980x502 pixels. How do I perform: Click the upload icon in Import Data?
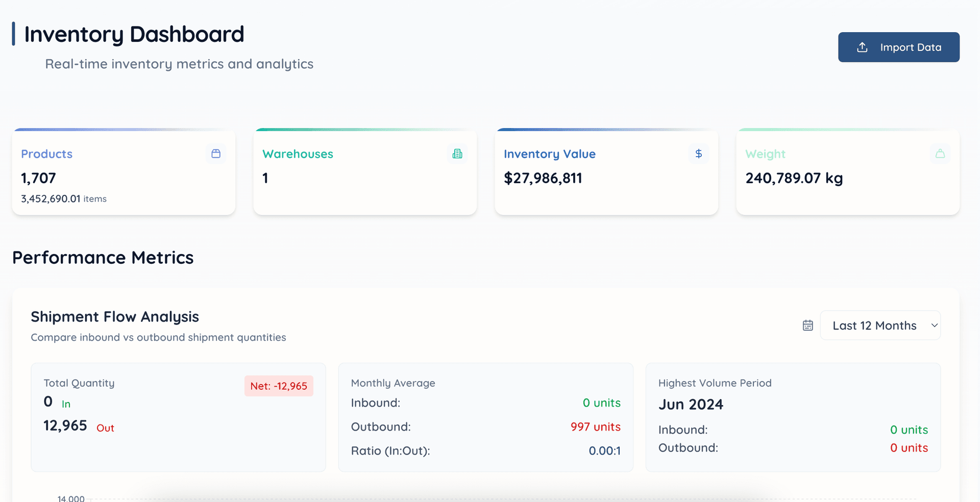(x=862, y=47)
